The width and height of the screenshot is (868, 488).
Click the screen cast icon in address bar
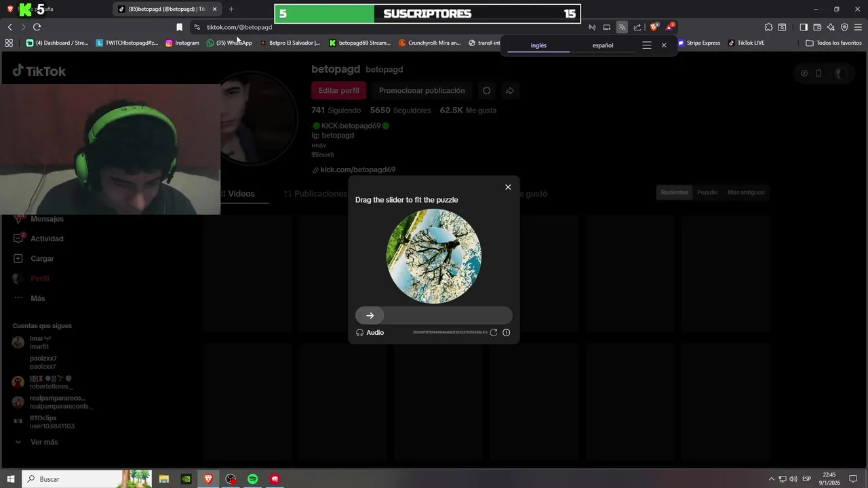(x=607, y=27)
